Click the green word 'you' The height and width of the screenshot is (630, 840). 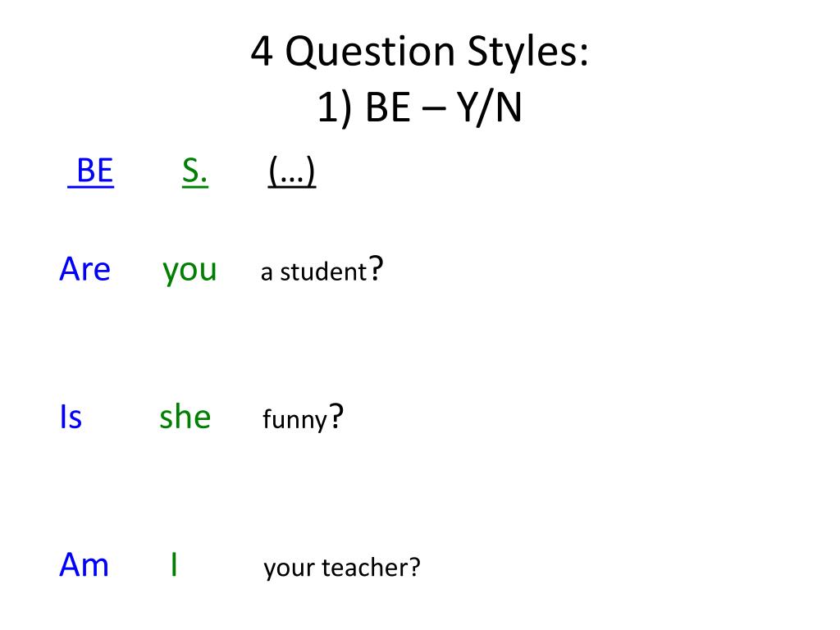coord(189,272)
